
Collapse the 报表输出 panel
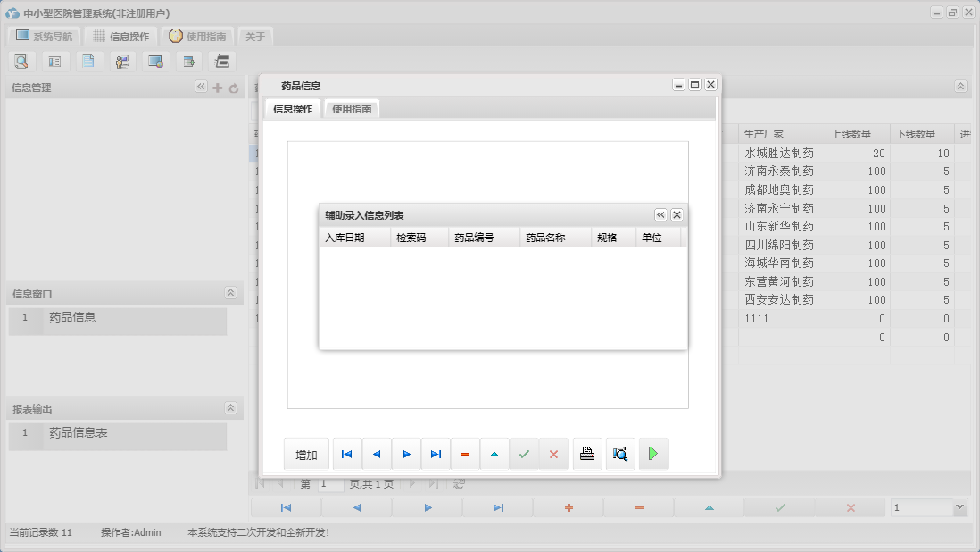(x=230, y=408)
